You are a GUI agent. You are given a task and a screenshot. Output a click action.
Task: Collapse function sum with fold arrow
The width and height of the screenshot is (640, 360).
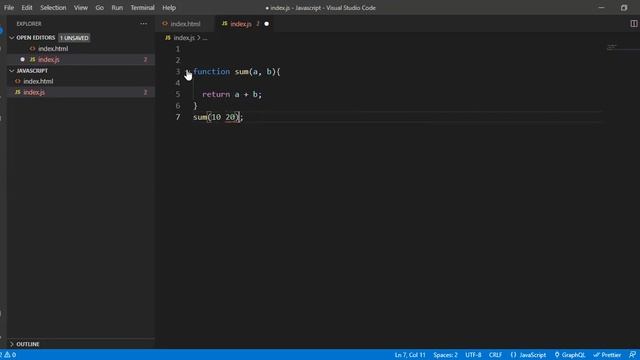(188, 72)
